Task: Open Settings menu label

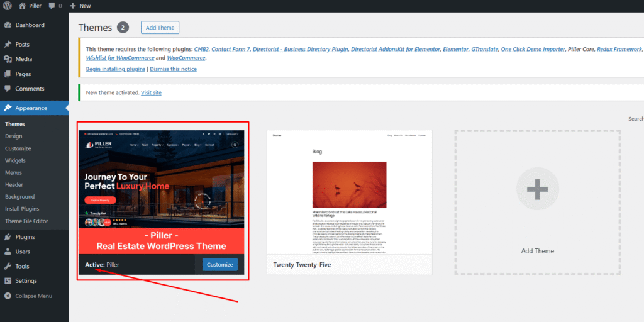Action: [x=26, y=281]
